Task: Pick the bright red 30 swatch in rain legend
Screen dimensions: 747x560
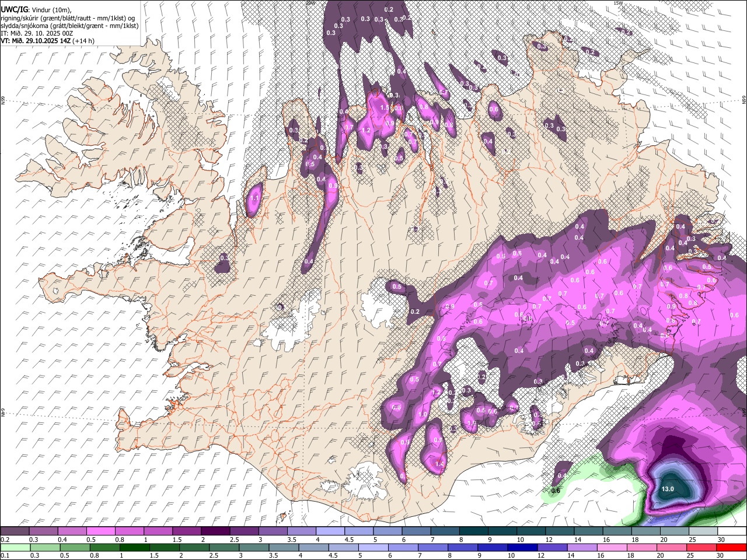Action: pos(731,547)
